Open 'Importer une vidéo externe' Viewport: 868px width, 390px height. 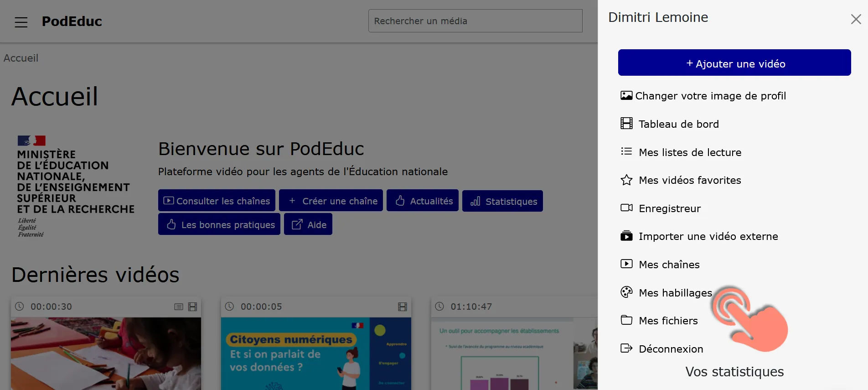708,236
